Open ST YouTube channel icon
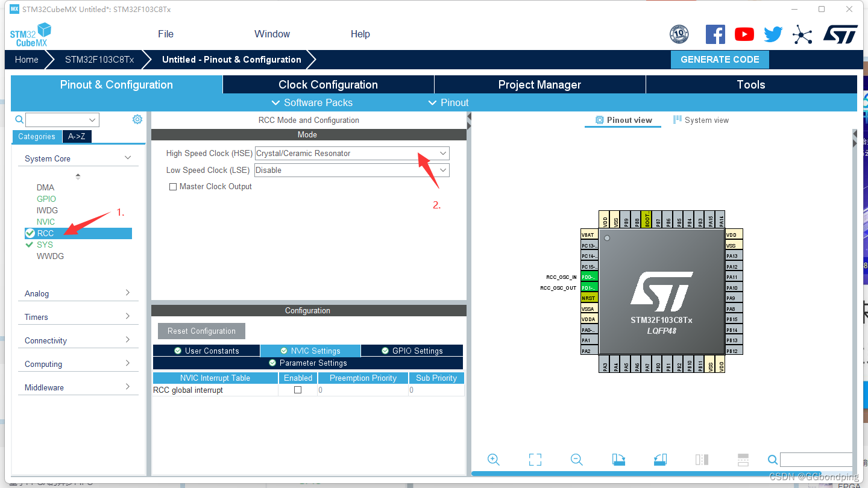The width and height of the screenshot is (868, 488). click(x=744, y=34)
